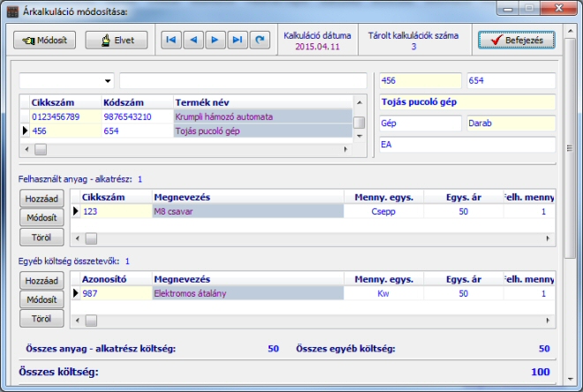
Task: Click the Módosít button in the top toolbar
Action: coord(45,40)
